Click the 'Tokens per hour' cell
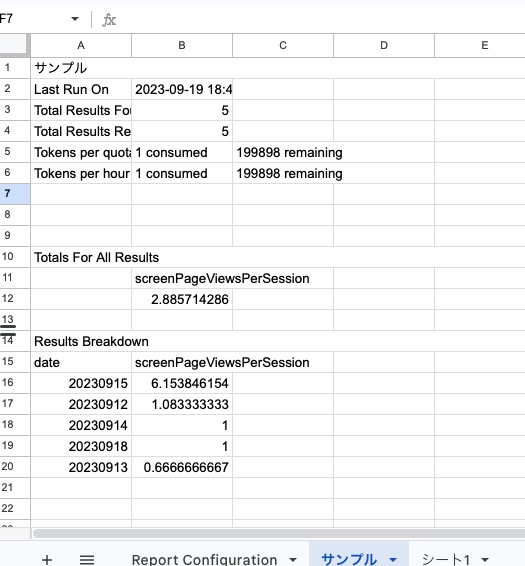This screenshot has width=525, height=566. pyautogui.click(x=81, y=173)
